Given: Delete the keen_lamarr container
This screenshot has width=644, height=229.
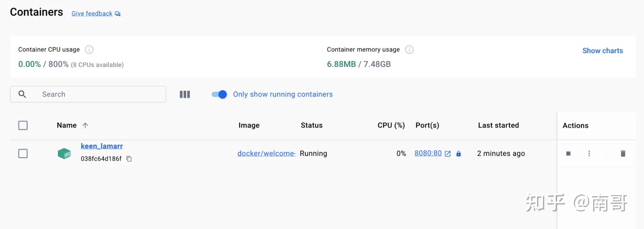Looking at the screenshot, I should (623, 154).
